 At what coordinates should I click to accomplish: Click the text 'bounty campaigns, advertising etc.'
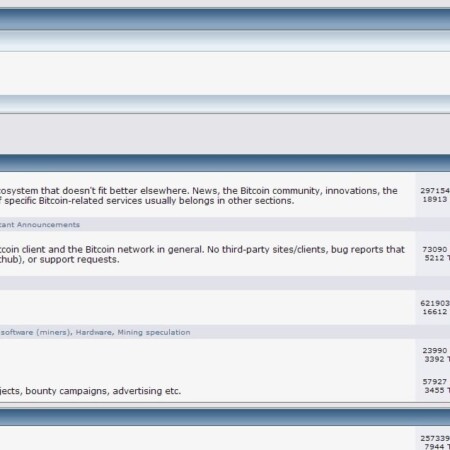click(103, 391)
